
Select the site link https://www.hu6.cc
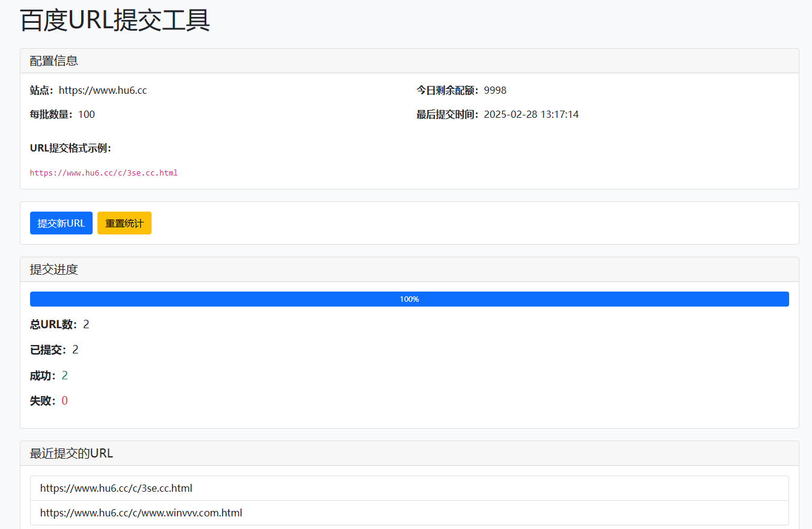(102, 90)
